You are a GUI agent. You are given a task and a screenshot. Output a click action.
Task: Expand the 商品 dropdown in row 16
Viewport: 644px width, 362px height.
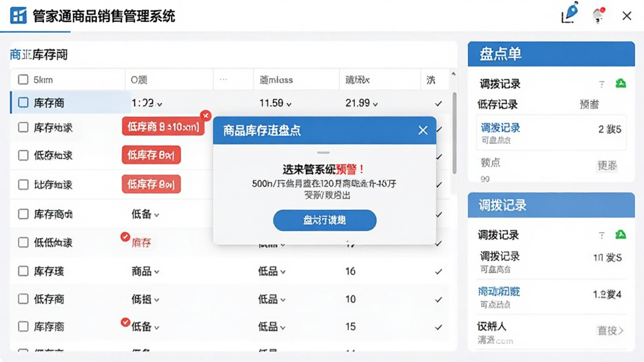coord(145,271)
